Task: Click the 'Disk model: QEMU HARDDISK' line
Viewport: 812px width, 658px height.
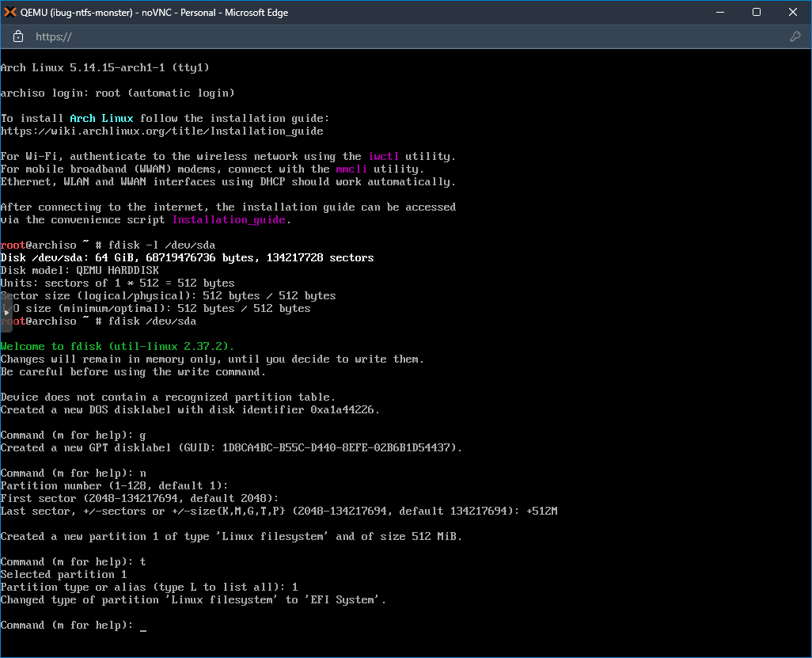Action: pos(80,271)
